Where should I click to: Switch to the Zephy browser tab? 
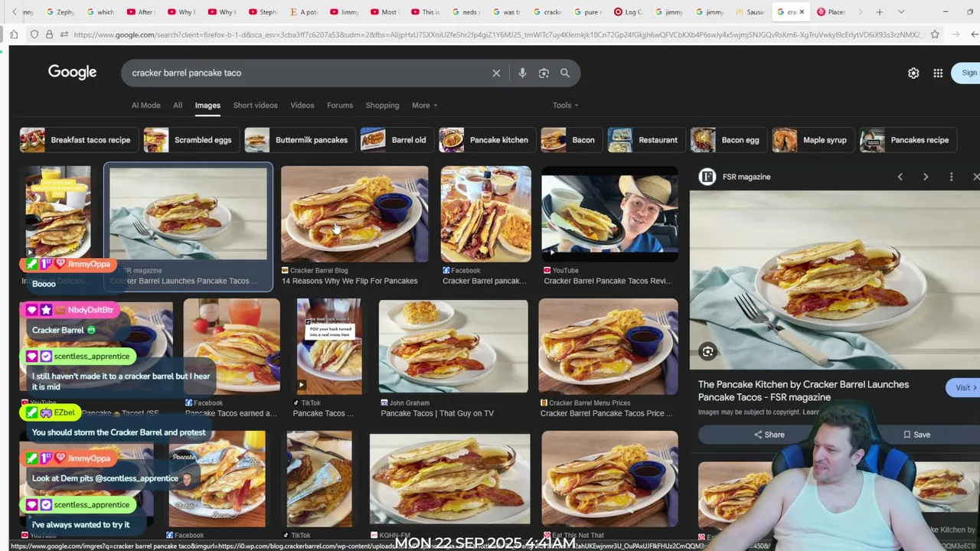click(61, 11)
